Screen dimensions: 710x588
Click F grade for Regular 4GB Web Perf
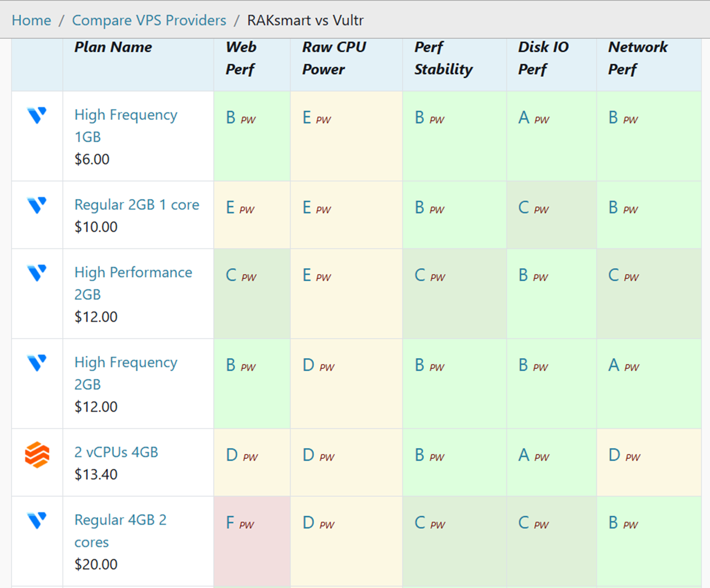click(230, 523)
